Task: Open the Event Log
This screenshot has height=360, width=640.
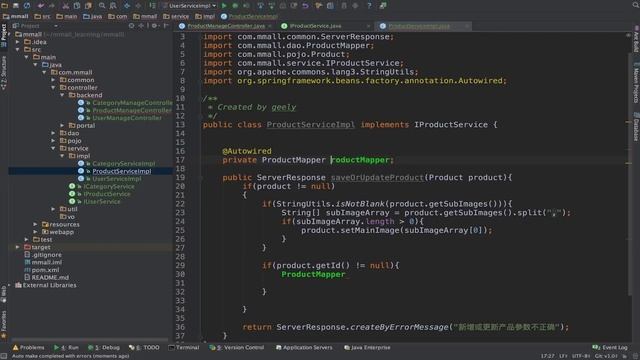Action: click(x=610, y=347)
